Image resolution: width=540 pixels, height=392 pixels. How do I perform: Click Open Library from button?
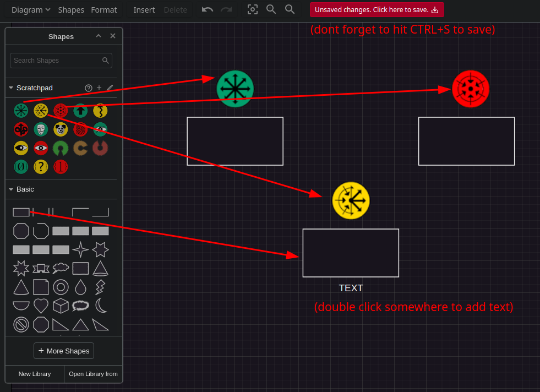coord(94,374)
